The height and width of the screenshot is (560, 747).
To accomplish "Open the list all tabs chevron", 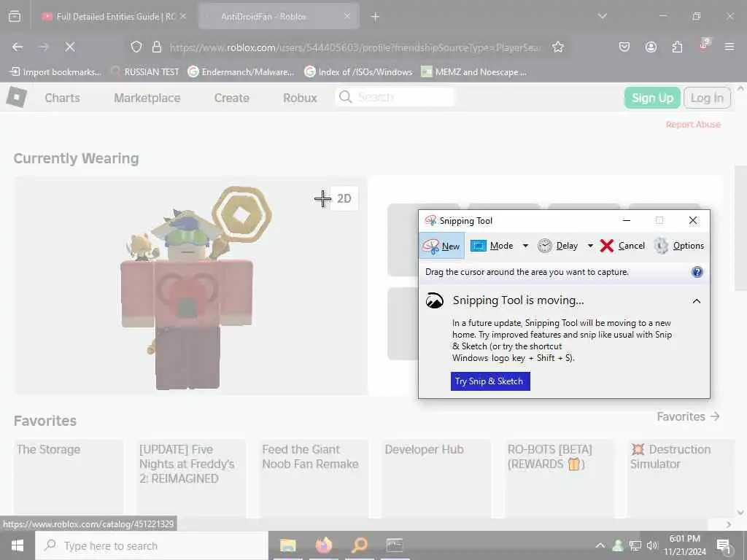I will [603, 16].
